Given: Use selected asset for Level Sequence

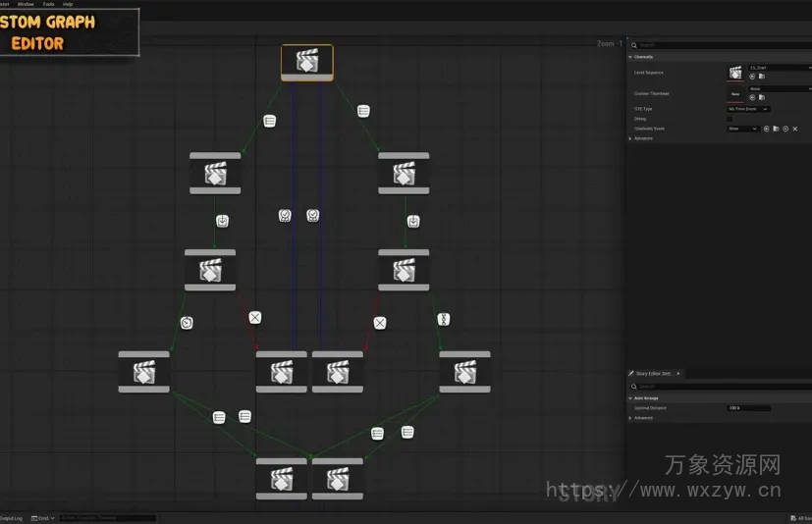Looking at the screenshot, I should [752, 76].
